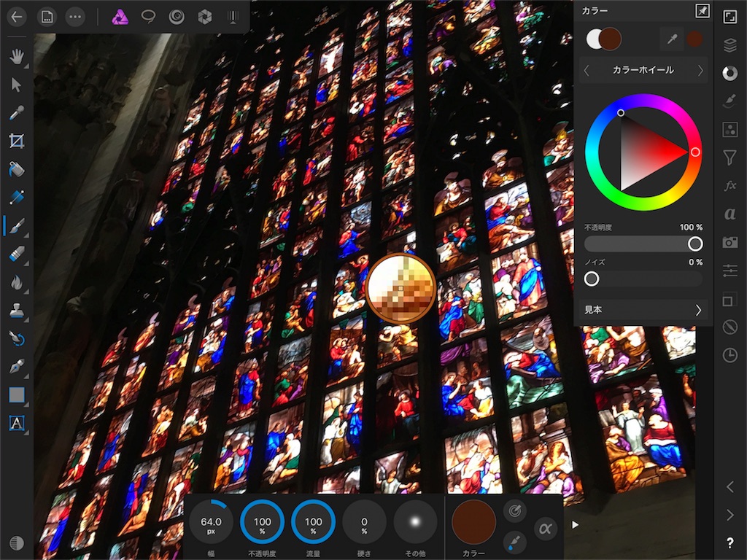Open the カラーホイール color model selector
The width and height of the screenshot is (747, 560).
click(x=643, y=70)
